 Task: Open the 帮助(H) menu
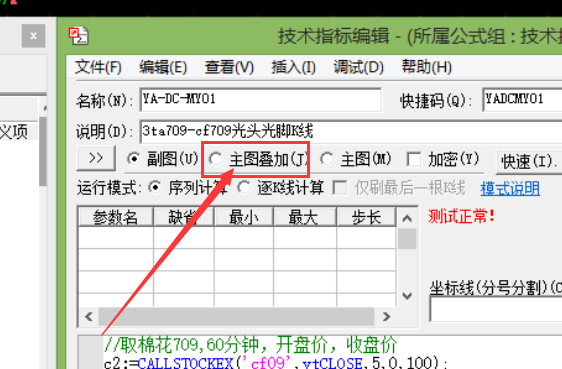(427, 67)
